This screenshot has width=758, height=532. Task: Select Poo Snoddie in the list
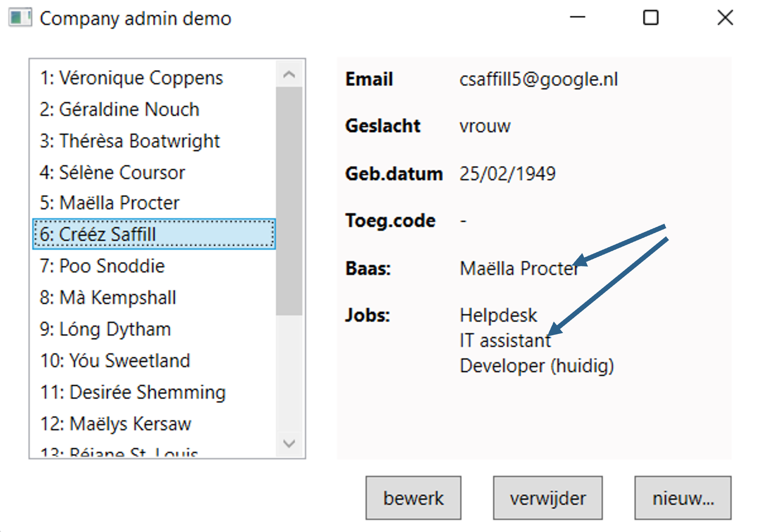(x=102, y=266)
